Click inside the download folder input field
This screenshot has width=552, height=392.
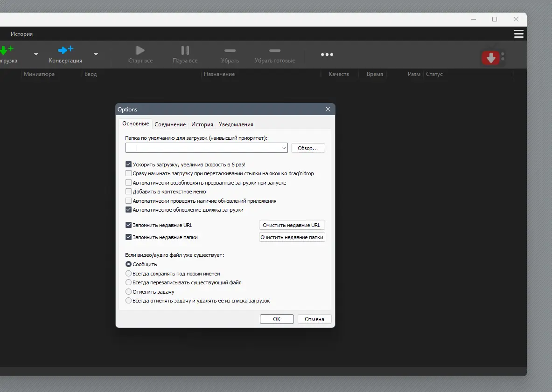[201, 148]
